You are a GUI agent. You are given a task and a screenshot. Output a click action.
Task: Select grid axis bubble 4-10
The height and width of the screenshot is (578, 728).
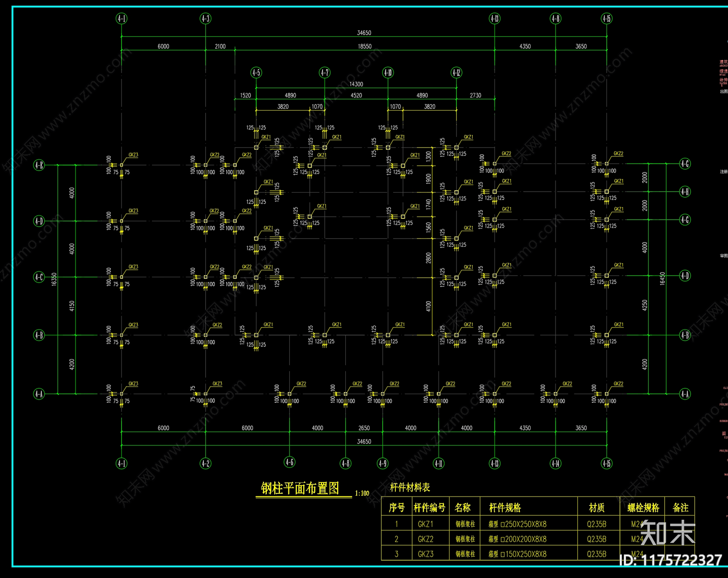(x=388, y=73)
